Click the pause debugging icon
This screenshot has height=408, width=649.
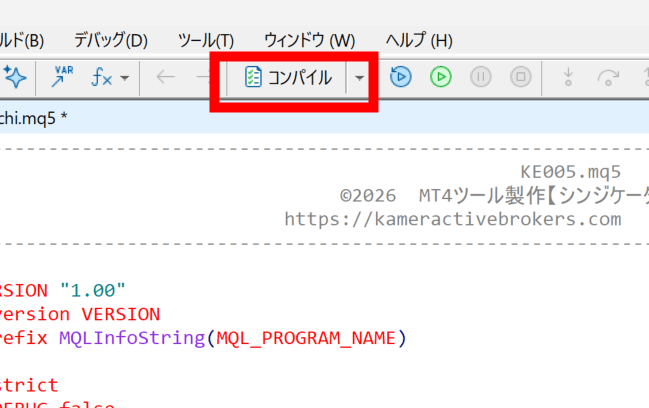[x=481, y=77]
